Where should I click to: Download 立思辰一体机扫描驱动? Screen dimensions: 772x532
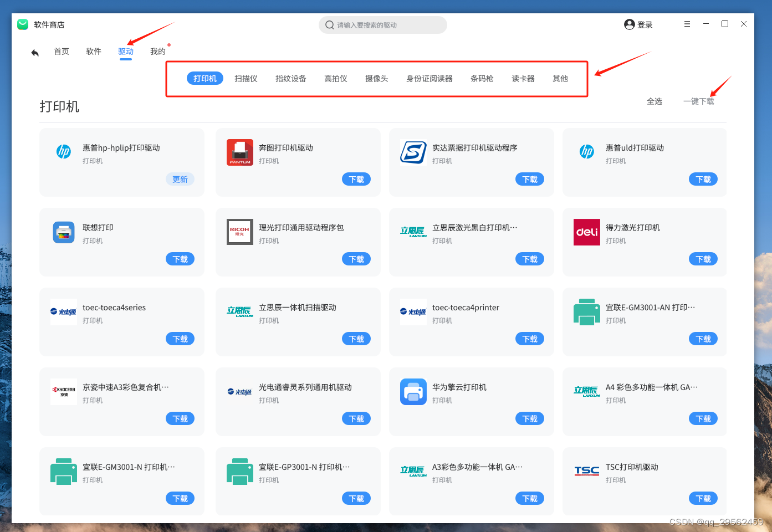(356, 339)
